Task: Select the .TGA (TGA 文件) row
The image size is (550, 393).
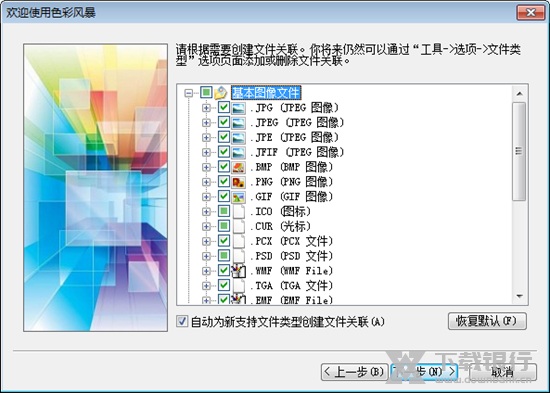Action: (291, 286)
